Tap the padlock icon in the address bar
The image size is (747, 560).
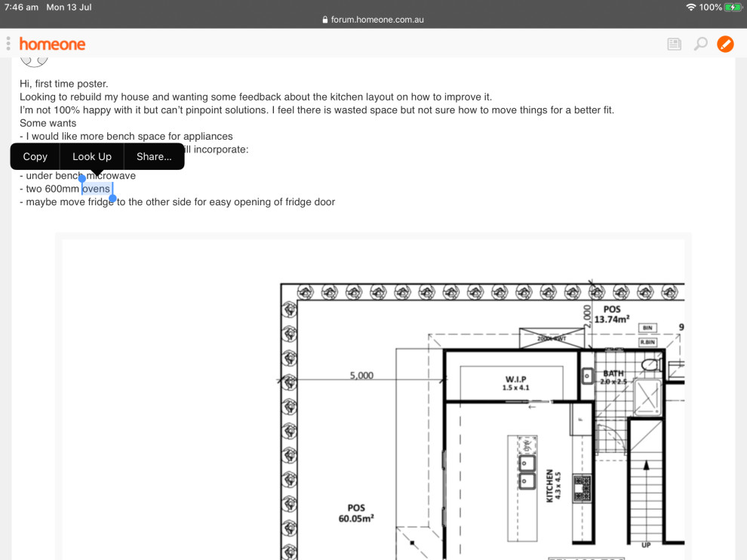(x=324, y=20)
